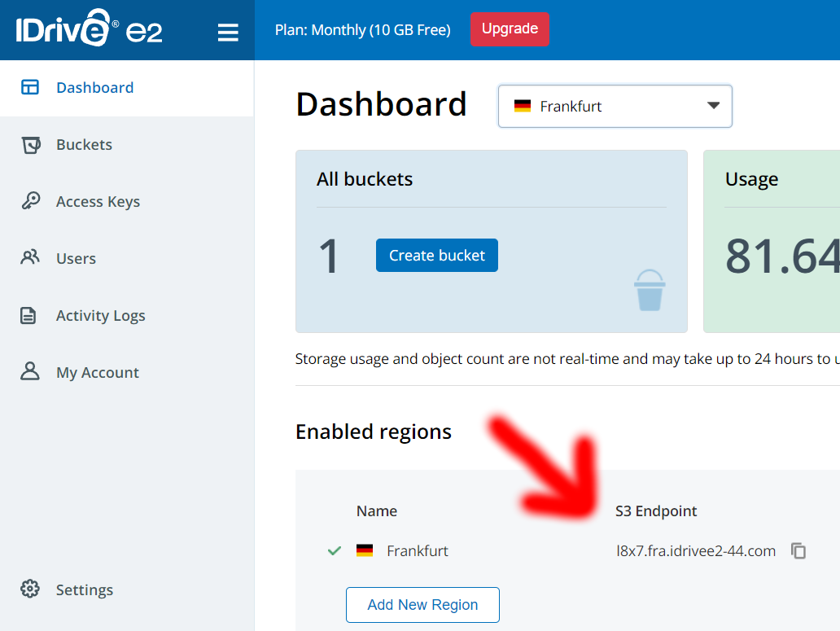840x631 pixels.
Task: Click the S3 endpoint address text
Action: [x=696, y=551]
